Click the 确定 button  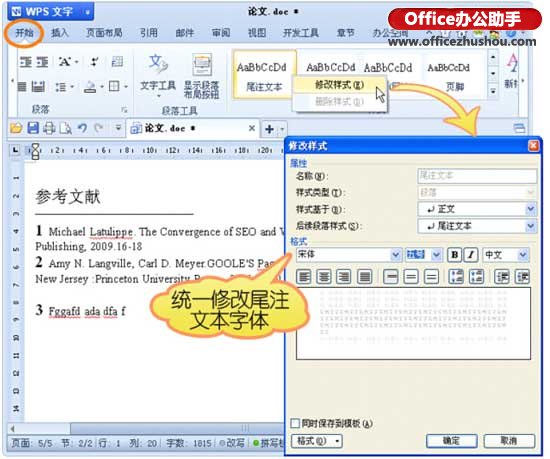(452, 441)
